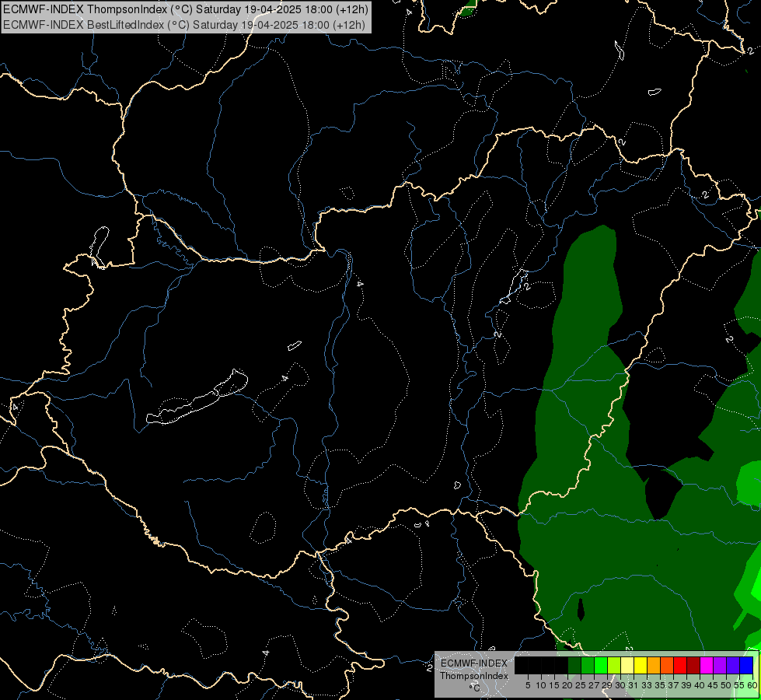Click the legend label value 20
Screen dimensions: 761x700
click(567, 685)
